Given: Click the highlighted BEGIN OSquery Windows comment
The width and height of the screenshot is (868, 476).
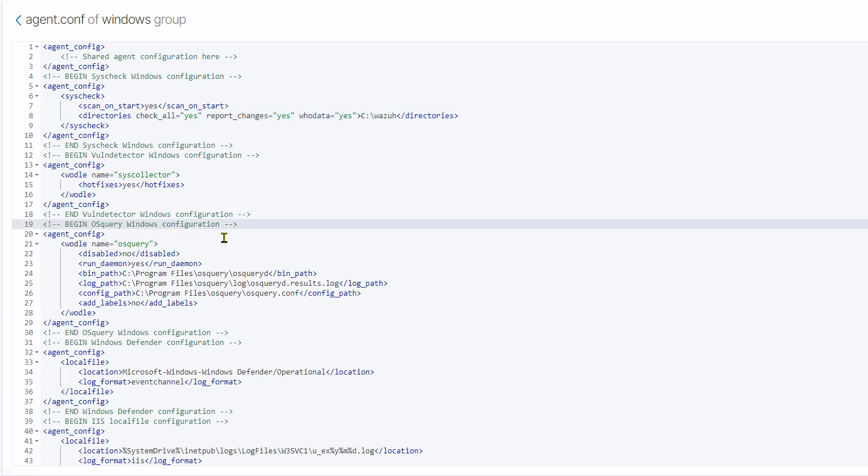Looking at the screenshot, I should pyautogui.click(x=140, y=224).
